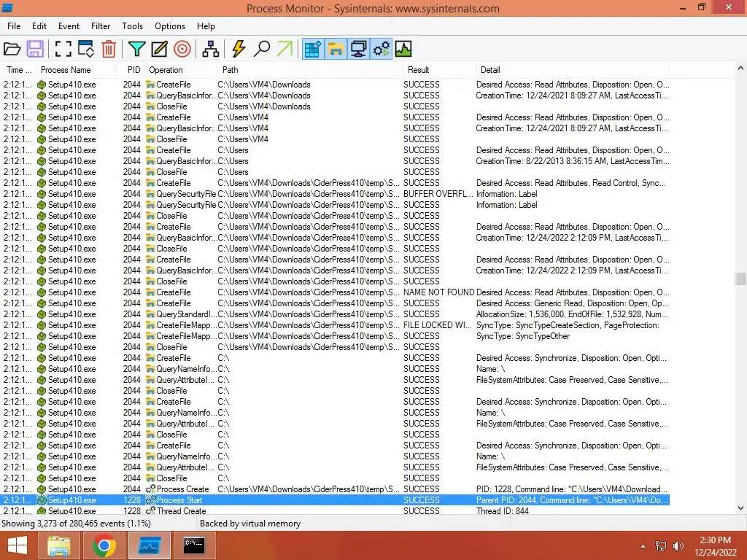Screen dimensions: 747x560
Task: Select the Thread Create event row
Action: click(x=335, y=510)
